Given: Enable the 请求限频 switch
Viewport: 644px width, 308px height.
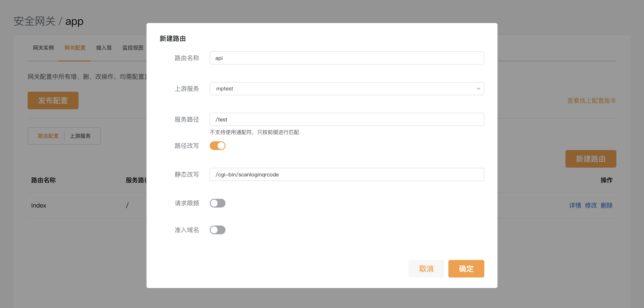Looking at the screenshot, I should click(217, 203).
